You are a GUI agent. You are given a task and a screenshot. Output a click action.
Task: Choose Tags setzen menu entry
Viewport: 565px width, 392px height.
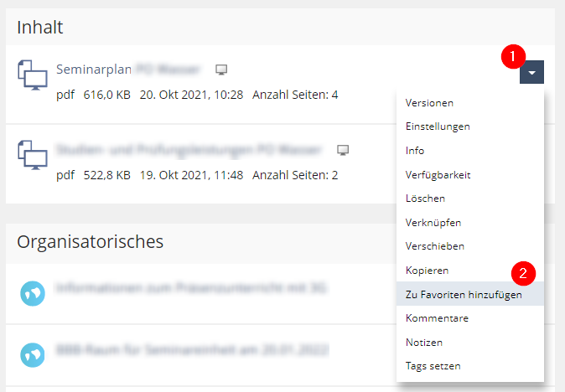coord(433,366)
